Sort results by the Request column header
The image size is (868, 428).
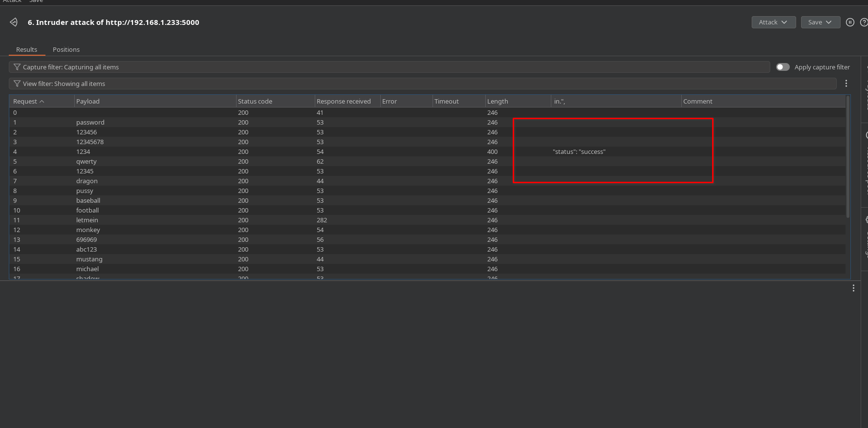tap(25, 101)
